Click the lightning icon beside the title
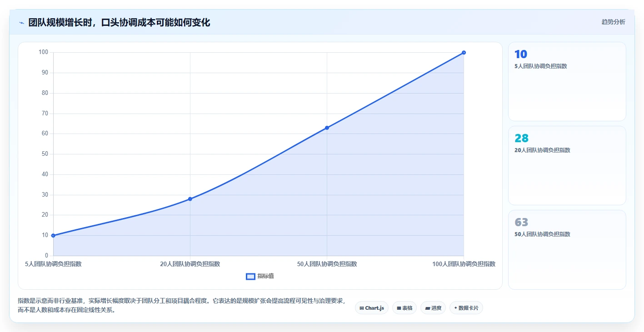The height and width of the screenshot is (332, 644). pyautogui.click(x=22, y=23)
